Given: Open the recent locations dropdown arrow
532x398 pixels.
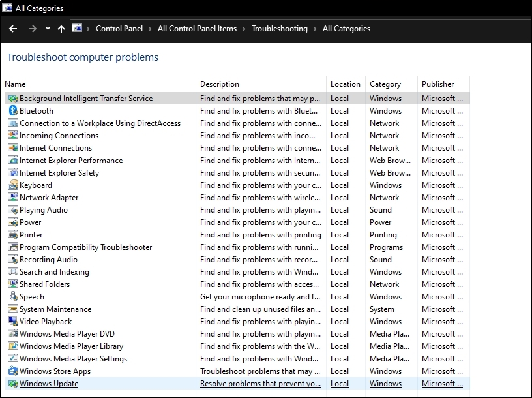Looking at the screenshot, I should click(x=48, y=29).
